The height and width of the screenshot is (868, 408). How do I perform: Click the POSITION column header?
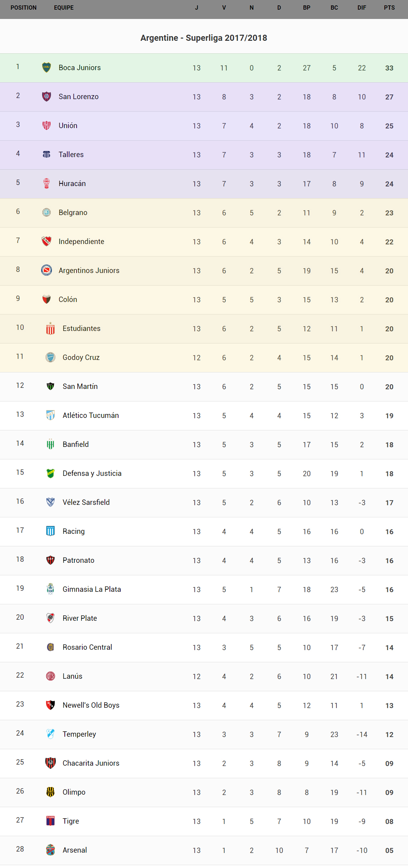24,8
